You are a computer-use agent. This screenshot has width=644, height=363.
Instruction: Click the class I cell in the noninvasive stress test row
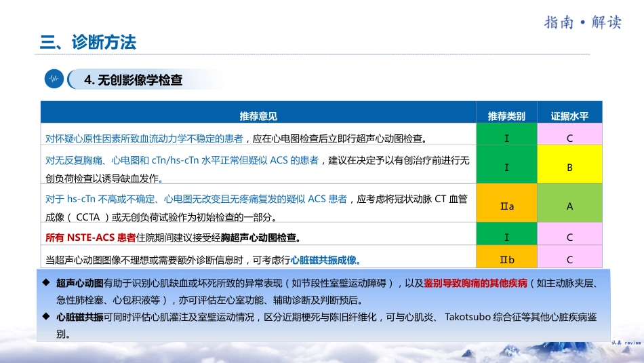[x=507, y=164]
